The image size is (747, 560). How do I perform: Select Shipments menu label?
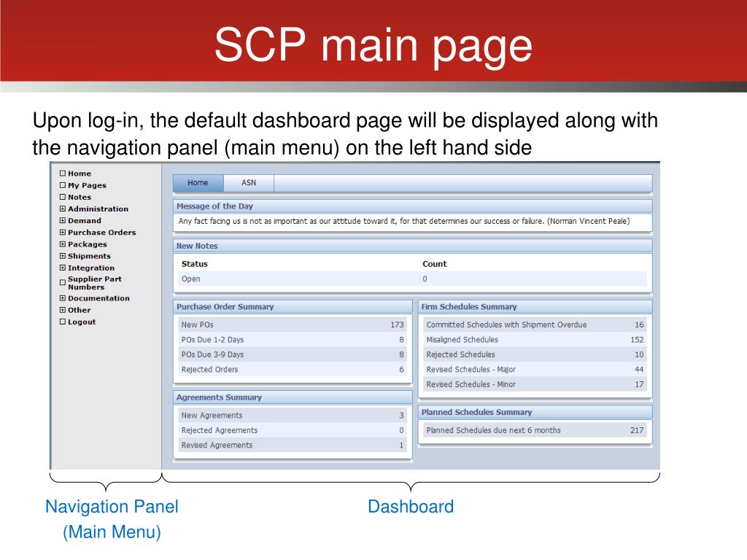pos(89,256)
